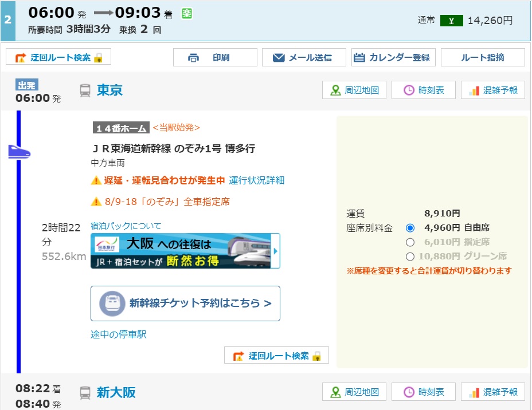
Task: Click lock icon on lower 迂回ルート検索
Action: (x=317, y=356)
